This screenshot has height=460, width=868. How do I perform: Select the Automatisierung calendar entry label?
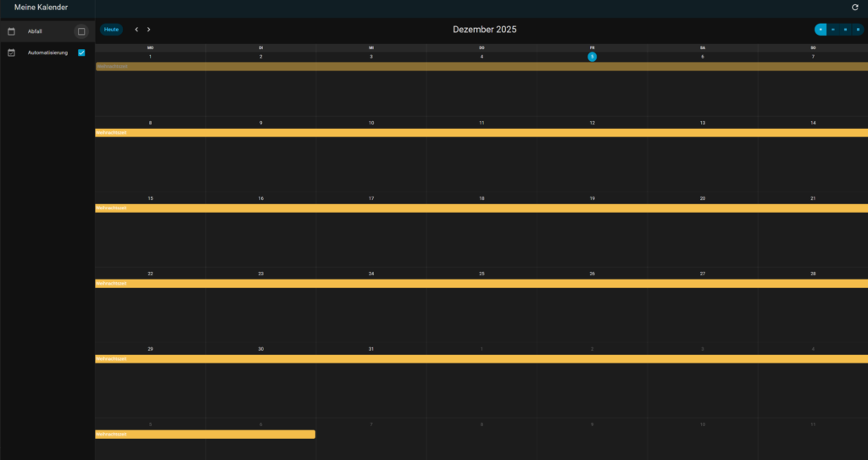[47, 53]
